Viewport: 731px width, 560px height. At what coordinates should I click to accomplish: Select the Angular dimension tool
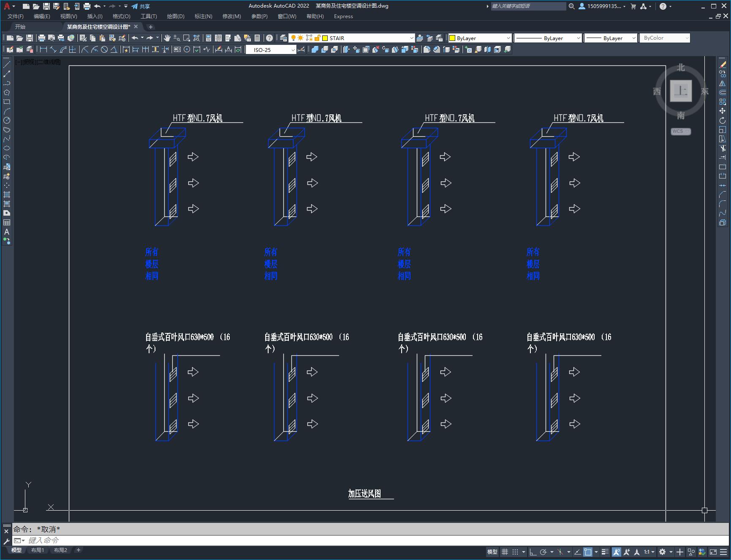pos(114,50)
